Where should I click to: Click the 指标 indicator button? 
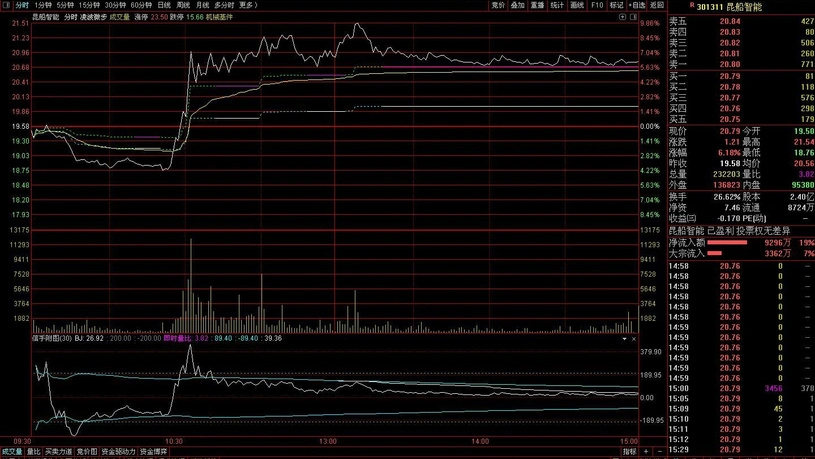(629, 452)
